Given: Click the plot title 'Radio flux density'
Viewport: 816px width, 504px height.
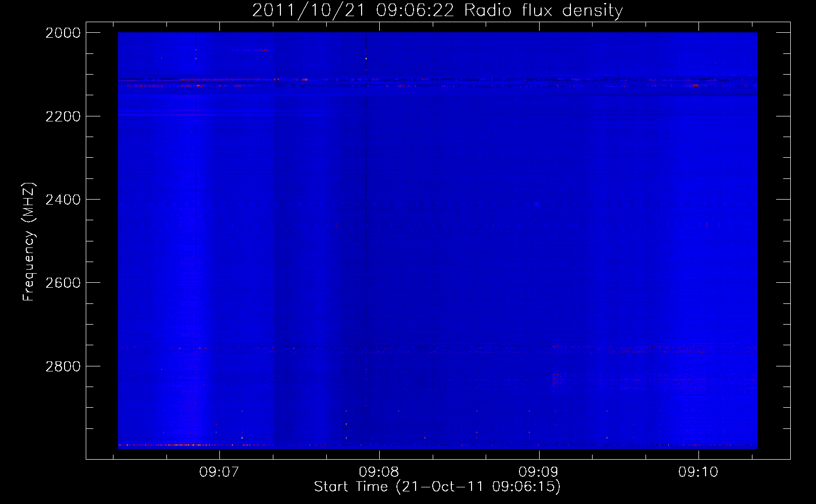Looking at the screenshot, I should [543, 11].
